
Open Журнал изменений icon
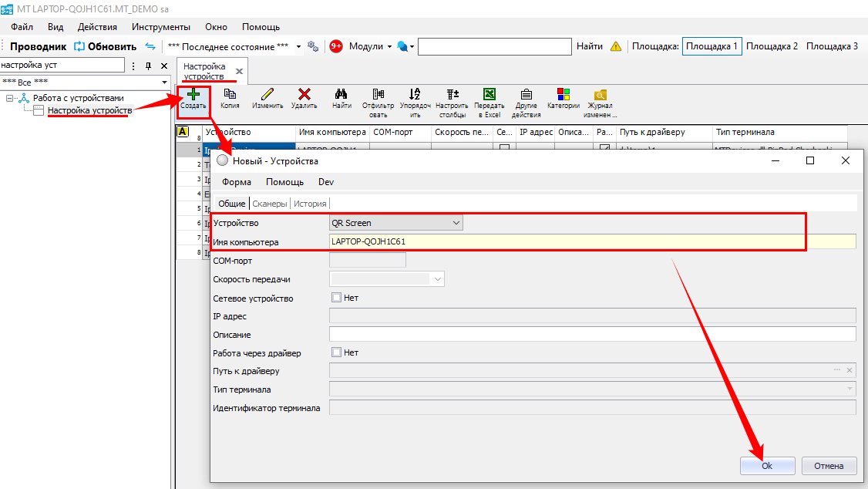click(x=600, y=95)
